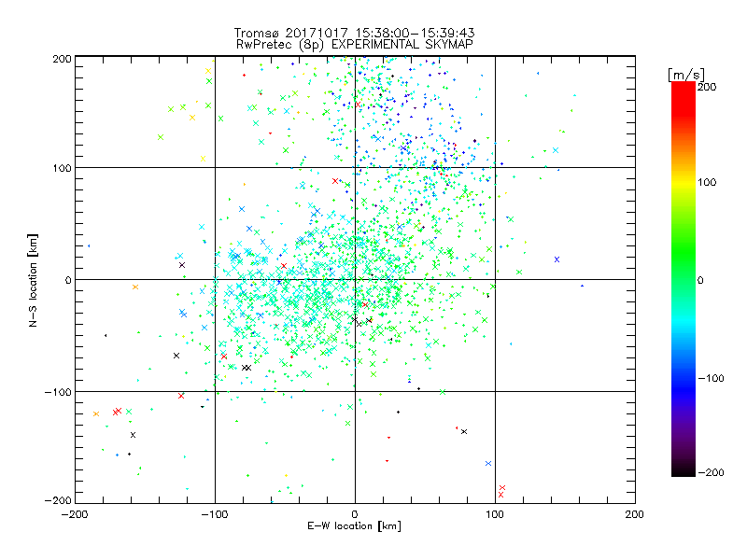The image size is (747, 560).
Task: Click the plot title 'Tromsø 20171017 15:38:00-15:39:43'
Action: coord(354,33)
